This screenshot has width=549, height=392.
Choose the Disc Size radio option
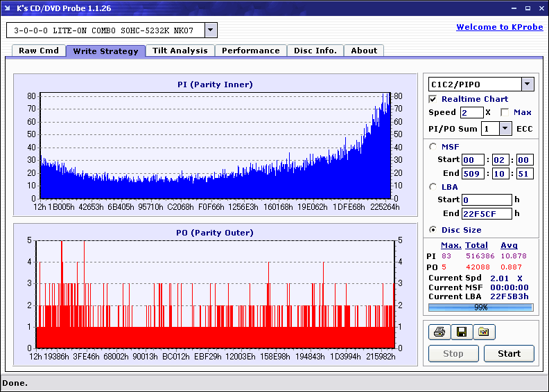[x=433, y=230]
